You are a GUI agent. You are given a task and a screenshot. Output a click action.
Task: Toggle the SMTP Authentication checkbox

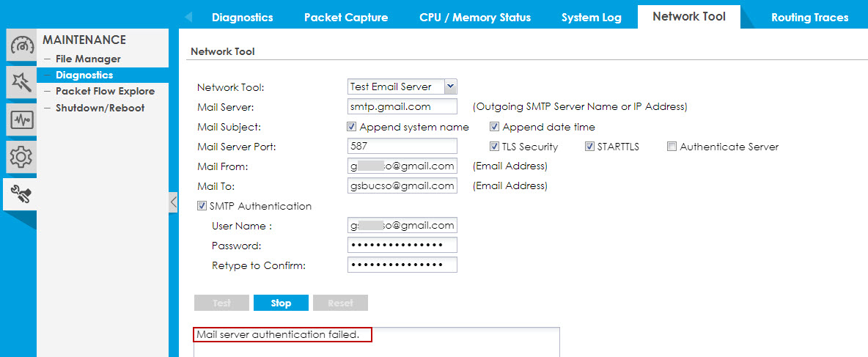click(202, 206)
